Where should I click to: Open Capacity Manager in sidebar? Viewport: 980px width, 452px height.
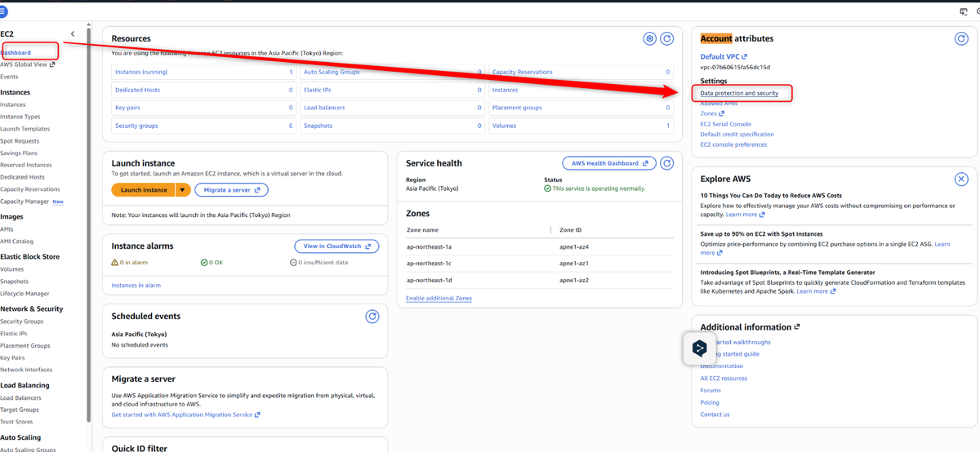pyautogui.click(x=24, y=201)
